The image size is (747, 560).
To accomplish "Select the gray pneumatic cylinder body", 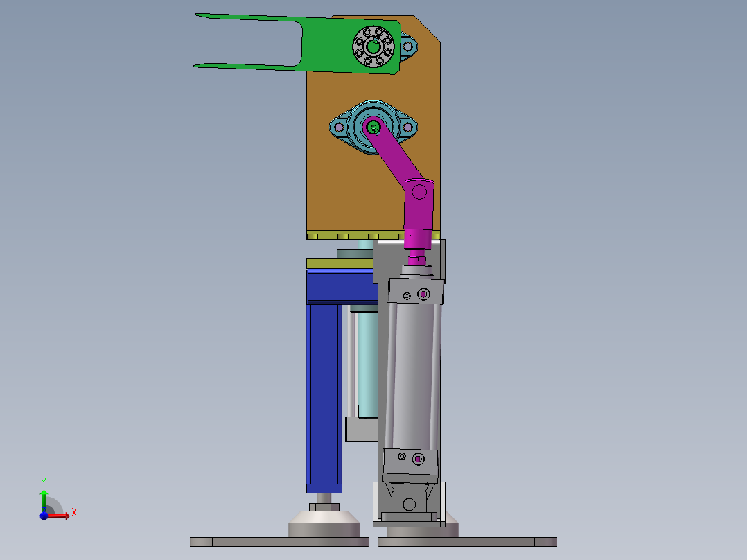I will click(412, 376).
